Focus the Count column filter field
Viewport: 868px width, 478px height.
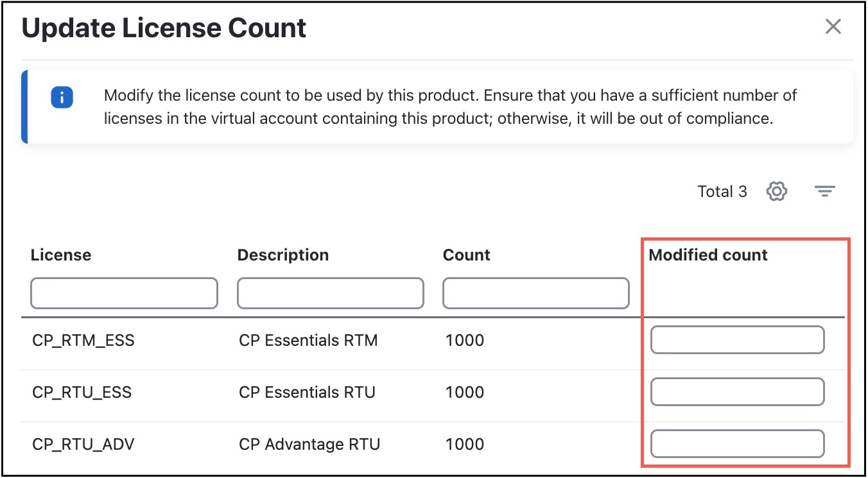[x=536, y=293]
